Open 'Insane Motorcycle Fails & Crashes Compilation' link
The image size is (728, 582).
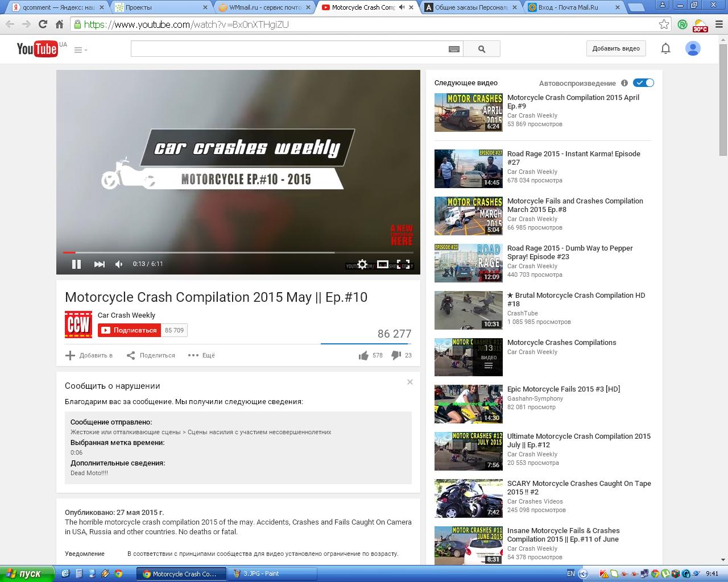(564, 535)
